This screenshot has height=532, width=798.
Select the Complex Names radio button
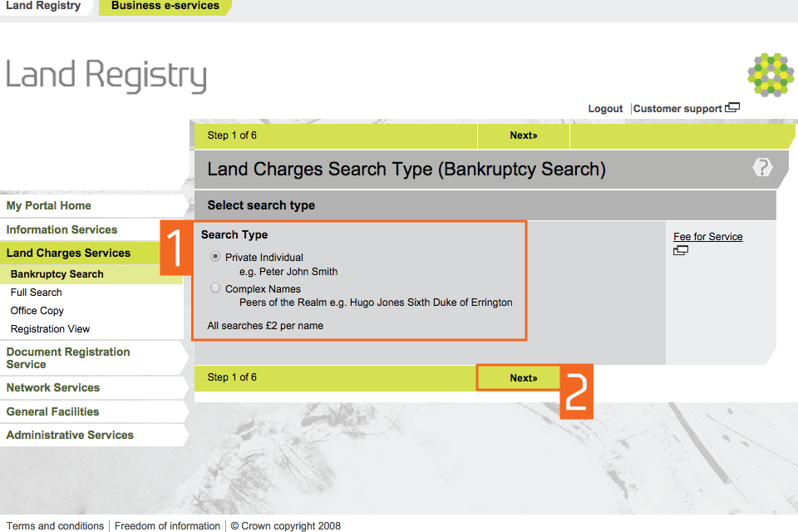coord(215,288)
